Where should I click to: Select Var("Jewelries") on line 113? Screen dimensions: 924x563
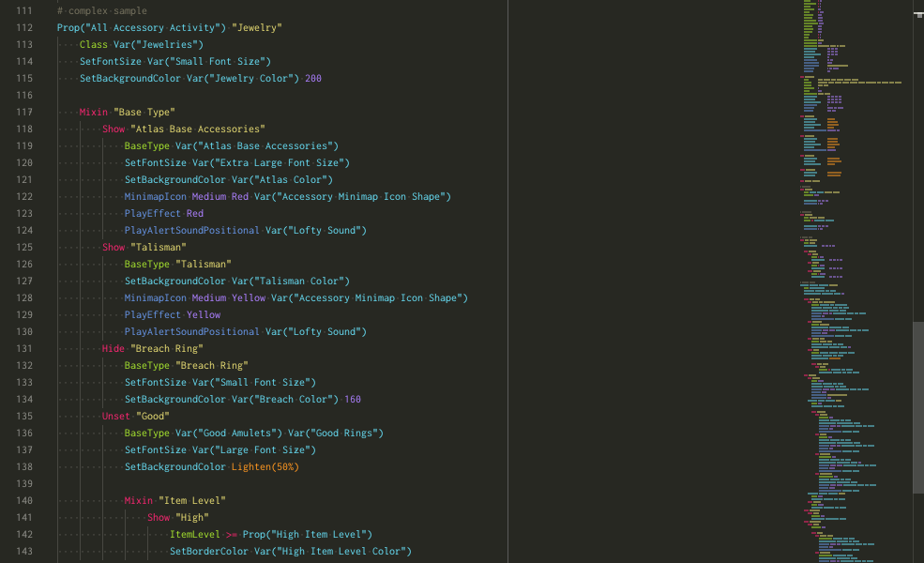coord(159,45)
